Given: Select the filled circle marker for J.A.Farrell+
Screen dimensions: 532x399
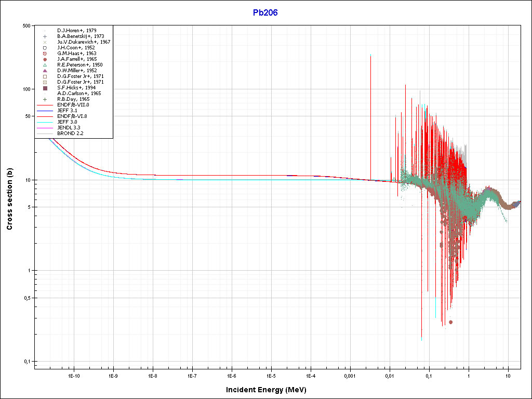Looking at the screenshot, I should [45, 59].
